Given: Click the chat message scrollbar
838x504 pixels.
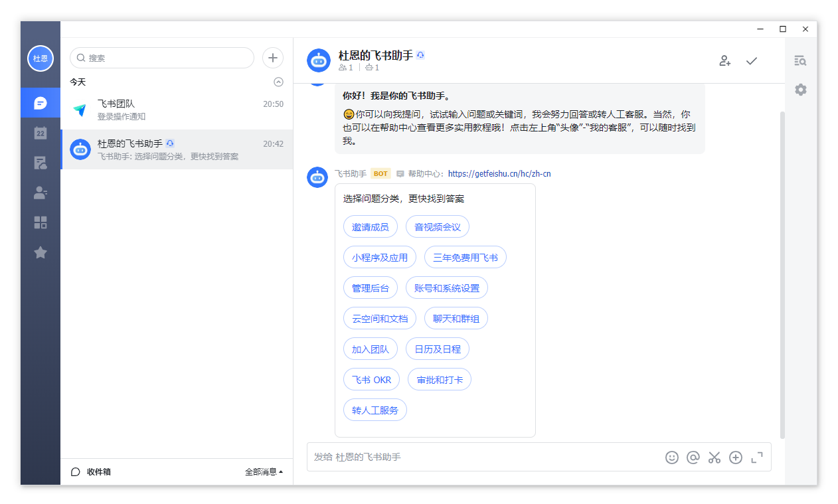Looking at the screenshot, I should (x=782, y=274).
